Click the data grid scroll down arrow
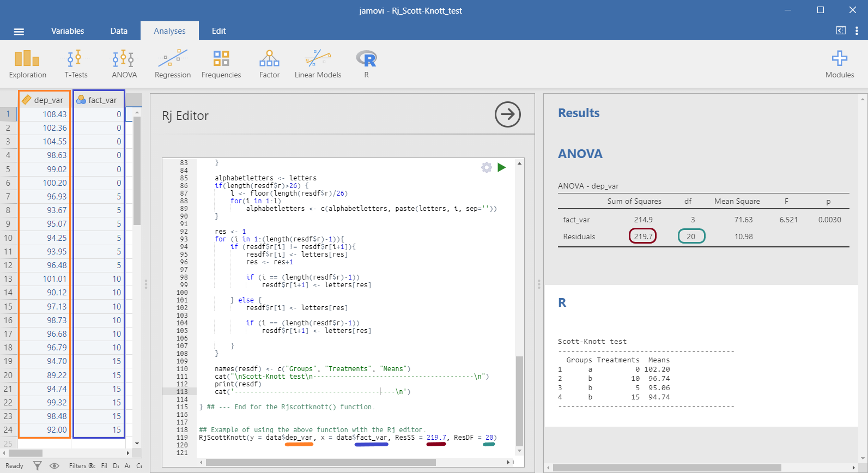The image size is (868, 473). coord(137,444)
